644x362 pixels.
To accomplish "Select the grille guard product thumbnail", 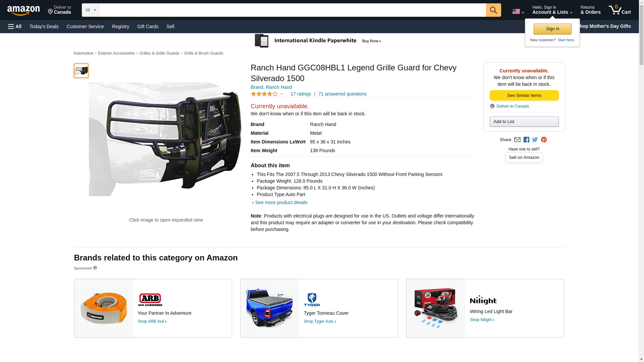I will 81,71.
